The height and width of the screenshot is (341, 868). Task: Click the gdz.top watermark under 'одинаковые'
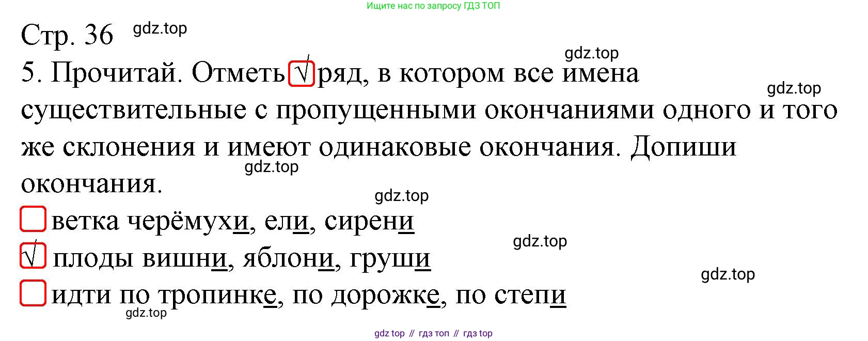tap(272, 167)
